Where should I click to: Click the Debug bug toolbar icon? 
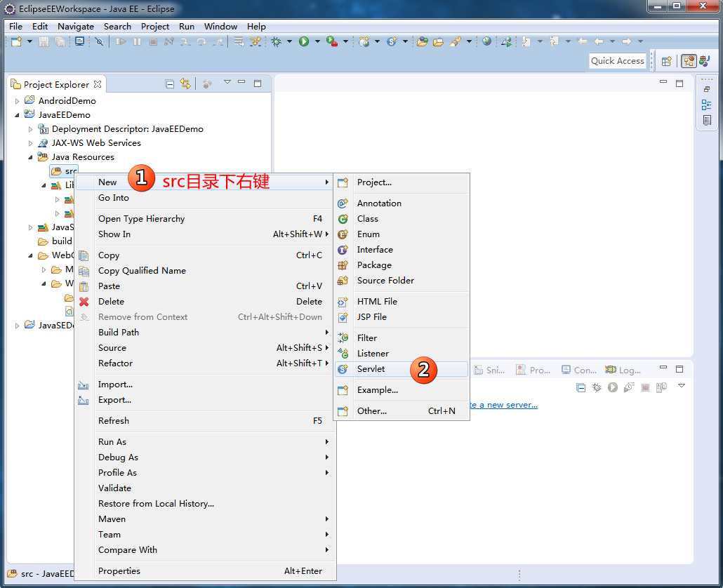276,41
